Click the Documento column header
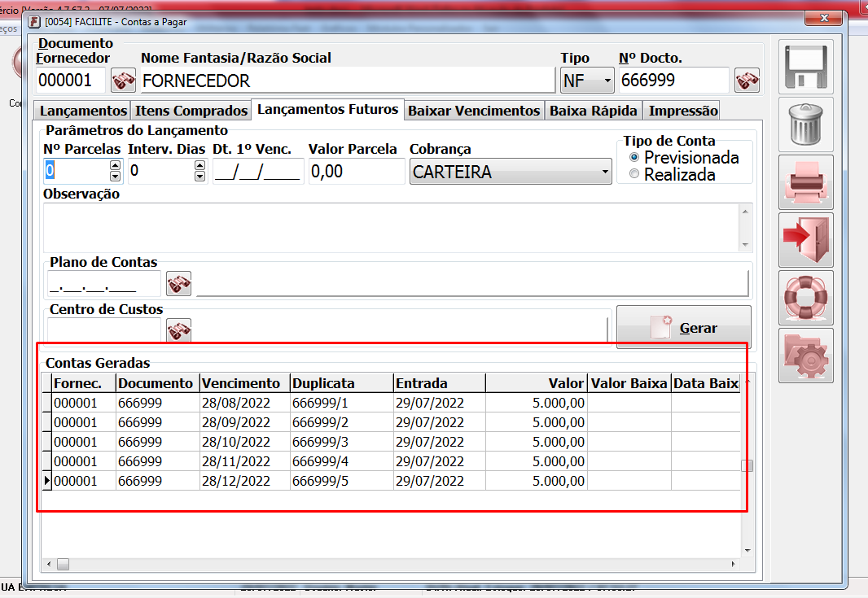Viewport: 868px width, 598px height. click(158, 383)
